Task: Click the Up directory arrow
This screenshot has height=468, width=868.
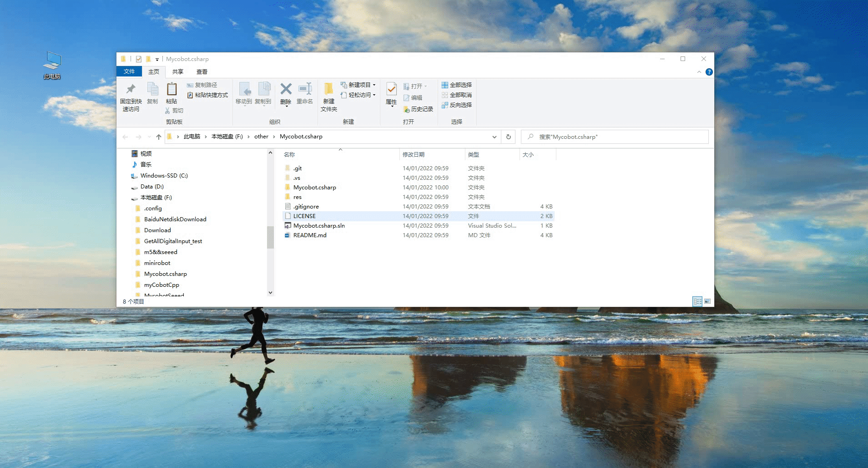Action: (158, 137)
